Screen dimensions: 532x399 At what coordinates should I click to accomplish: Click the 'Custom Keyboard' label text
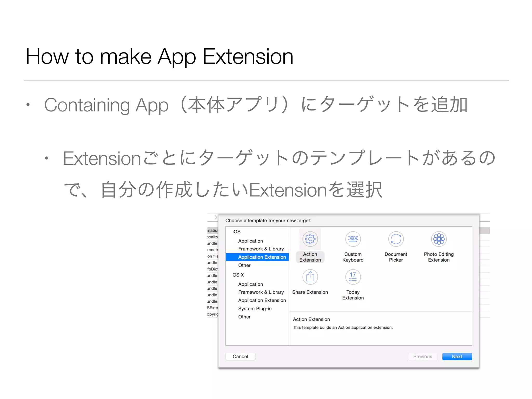(x=353, y=257)
